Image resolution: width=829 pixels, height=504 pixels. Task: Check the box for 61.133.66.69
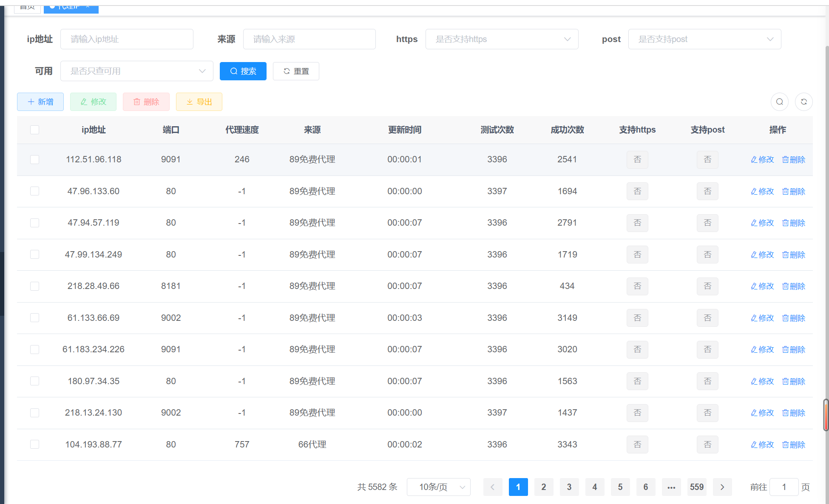point(35,317)
